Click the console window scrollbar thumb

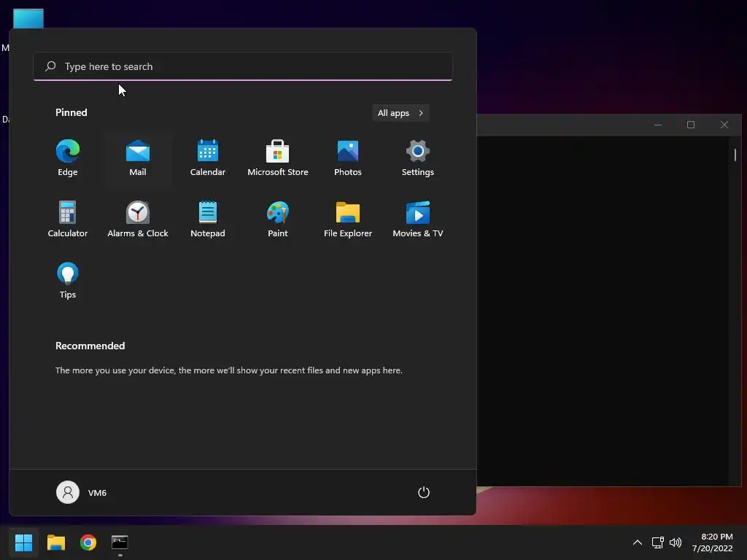tap(735, 155)
